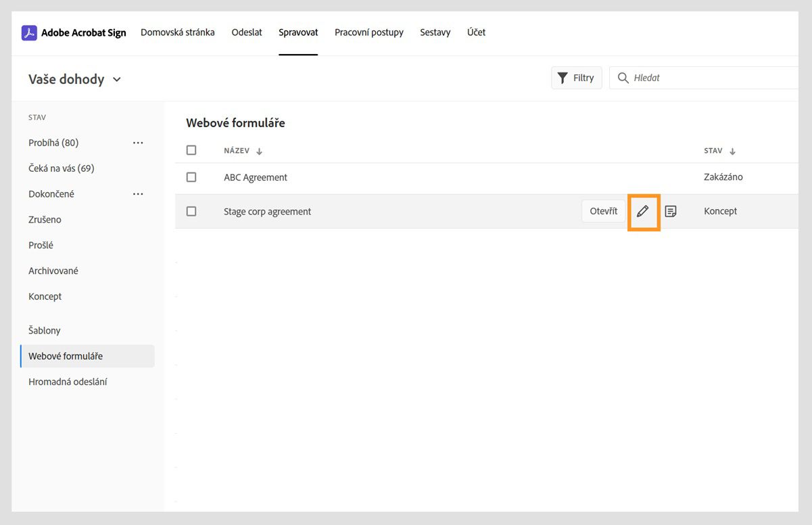Click the Filtry funnel icon
812x525 pixels.
(563, 78)
